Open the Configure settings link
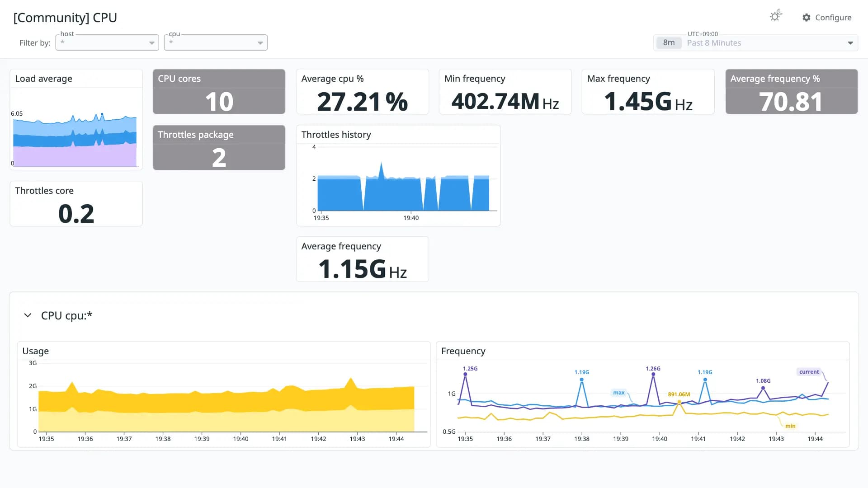The image size is (868, 488). click(x=827, y=18)
